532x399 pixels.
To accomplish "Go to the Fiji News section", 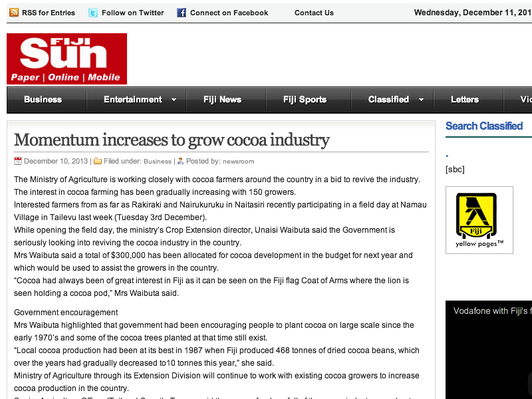I will (x=222, y=100).
